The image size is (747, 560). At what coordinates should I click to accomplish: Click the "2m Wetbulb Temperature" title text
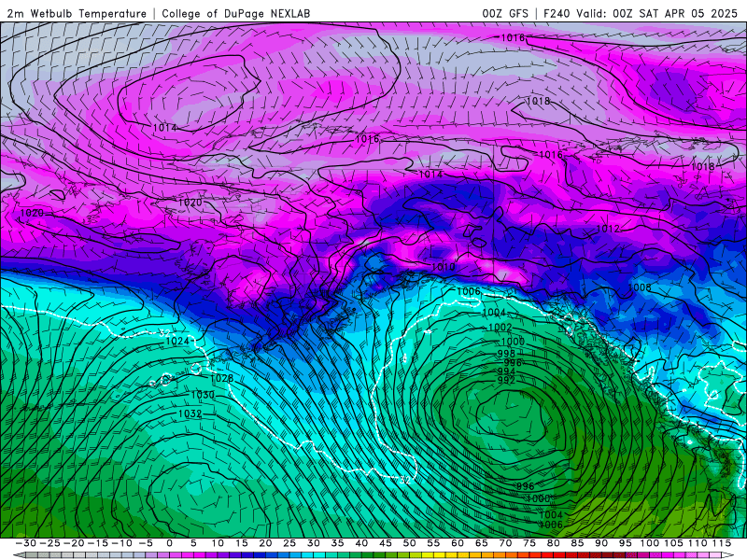tap(77, 14)
